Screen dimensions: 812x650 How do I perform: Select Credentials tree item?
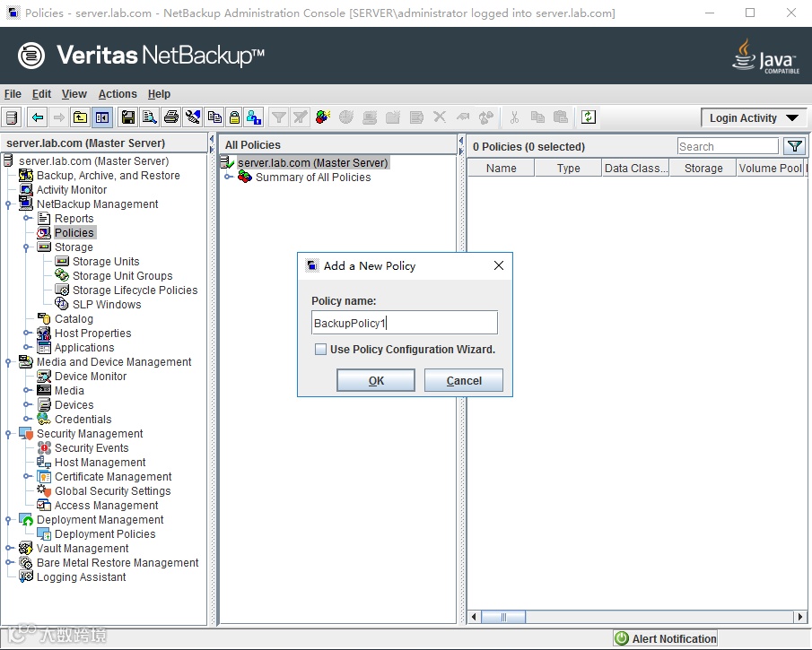coord(83,420)
